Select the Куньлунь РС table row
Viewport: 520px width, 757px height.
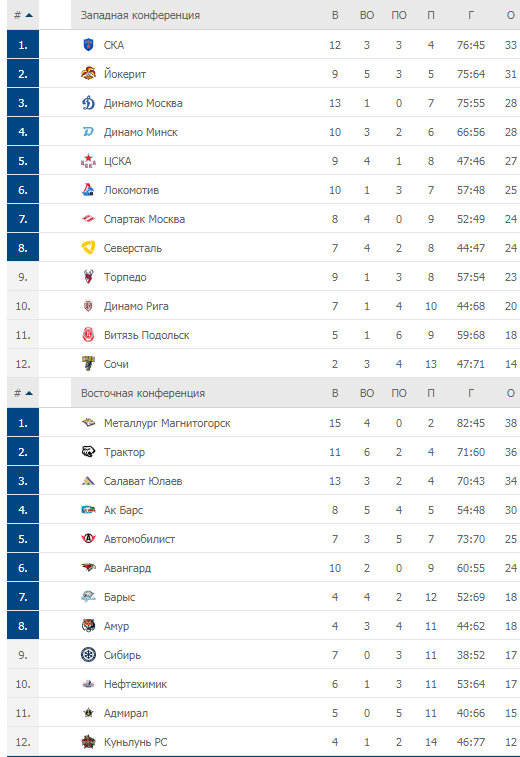263,742
